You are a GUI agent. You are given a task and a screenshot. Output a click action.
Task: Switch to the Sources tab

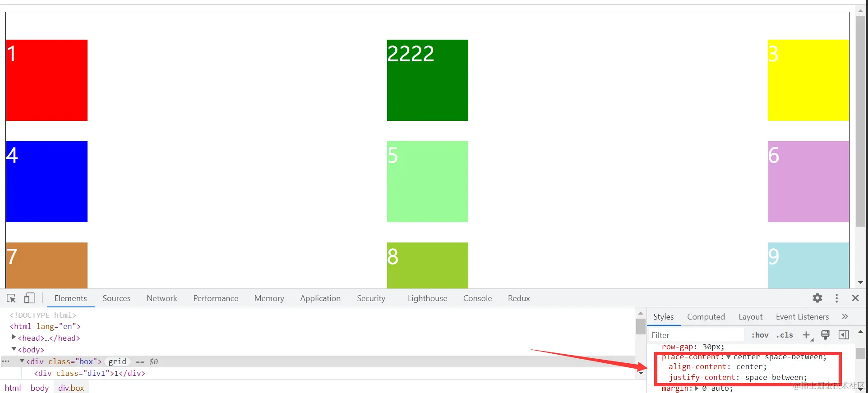(116, 298)
